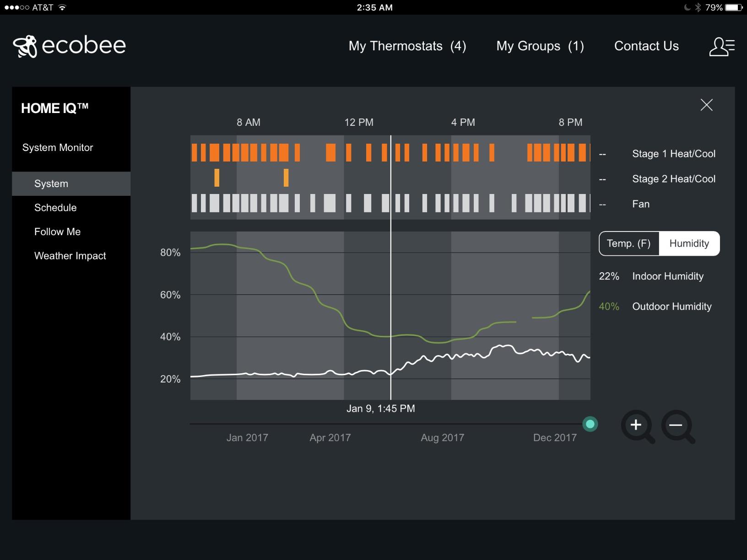Click the ecobee bee logo
This screenshot has width=747, height=560.
click(x=25, y=46)
